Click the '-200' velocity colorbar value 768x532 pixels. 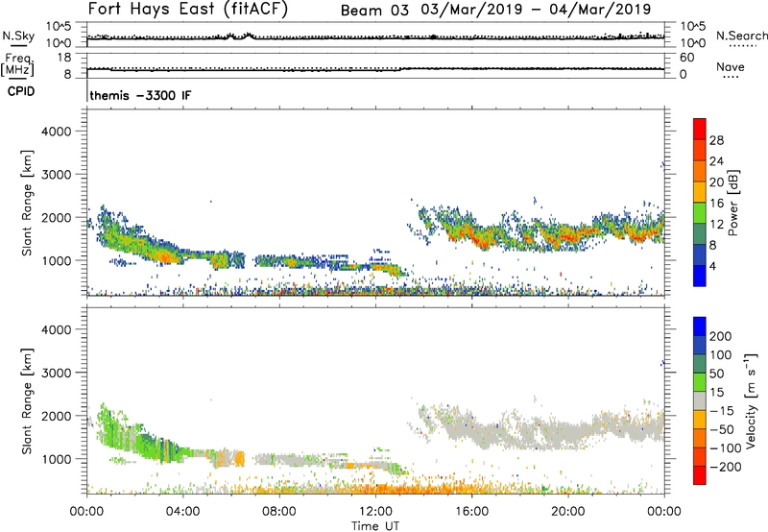725,467
